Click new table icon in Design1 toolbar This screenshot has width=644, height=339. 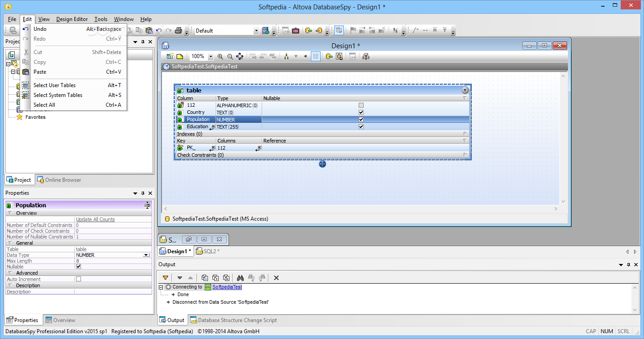(x=170, y=56)
